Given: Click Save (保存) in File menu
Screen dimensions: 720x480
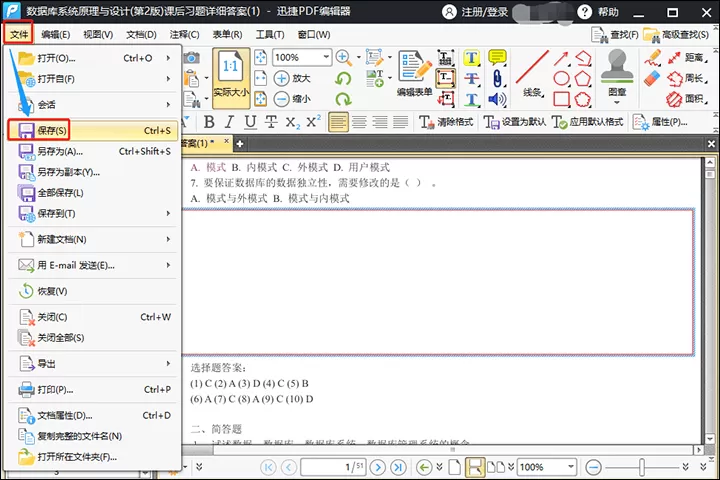Looking at the screenshot, I should click(92, 130).
